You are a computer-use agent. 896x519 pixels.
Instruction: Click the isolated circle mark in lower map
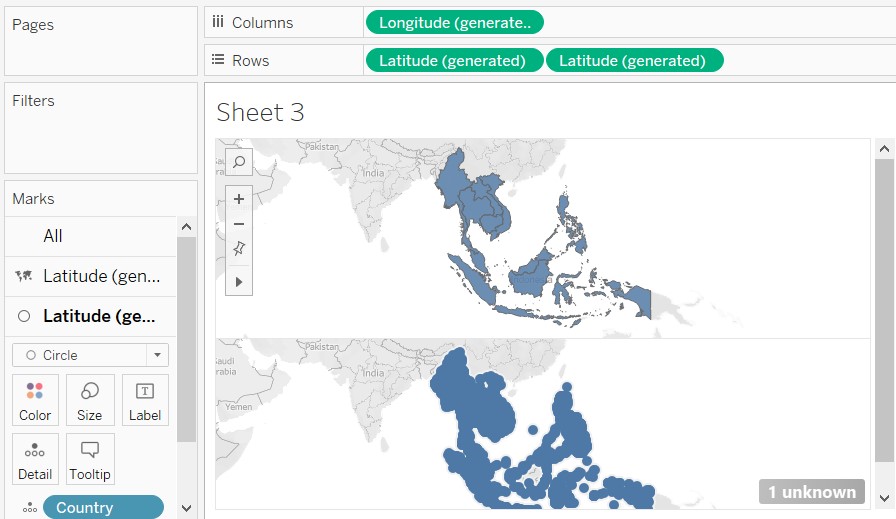click(533, 429)
